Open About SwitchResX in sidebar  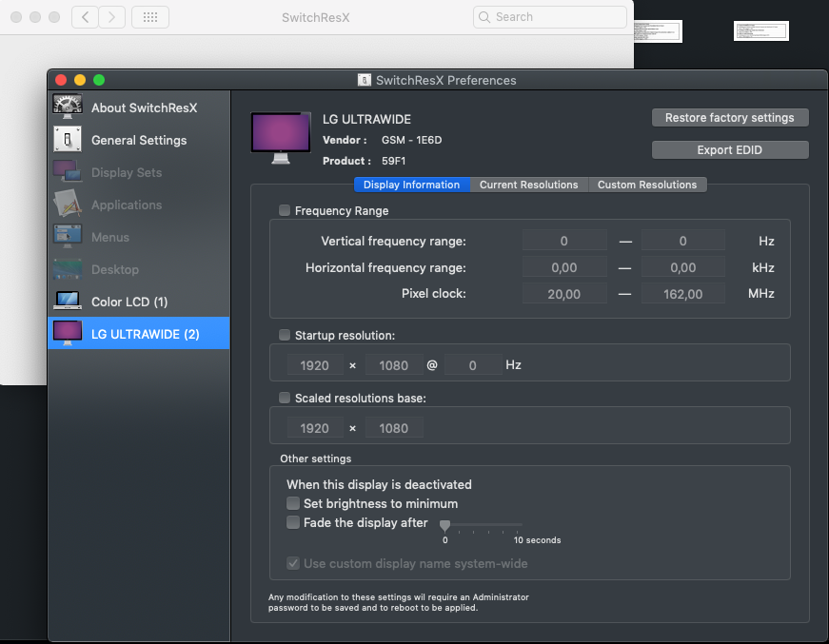point(139,107)
